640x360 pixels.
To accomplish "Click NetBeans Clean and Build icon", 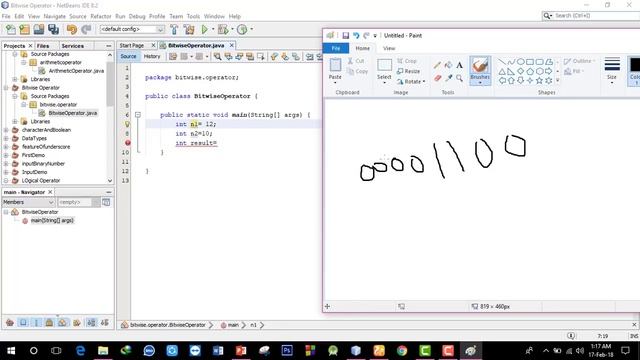I will (189, 29).
